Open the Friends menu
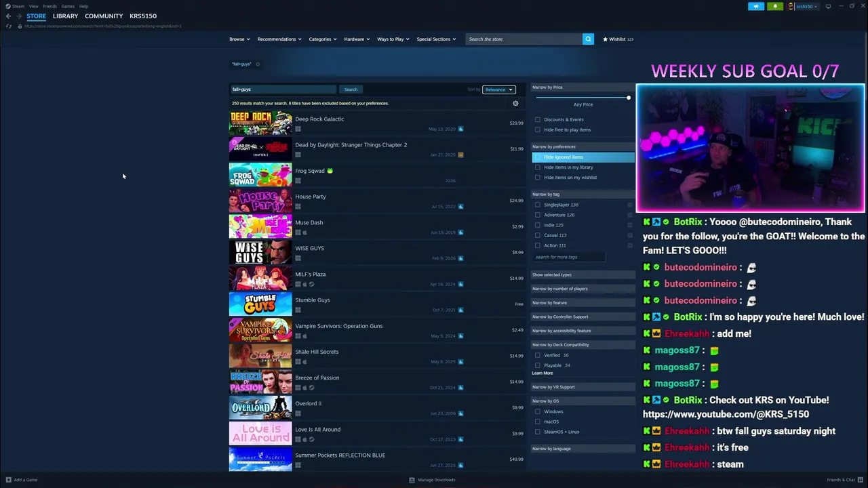Image resolution: width=868 pixels, height=488 pixels. [x=50, y=6]
